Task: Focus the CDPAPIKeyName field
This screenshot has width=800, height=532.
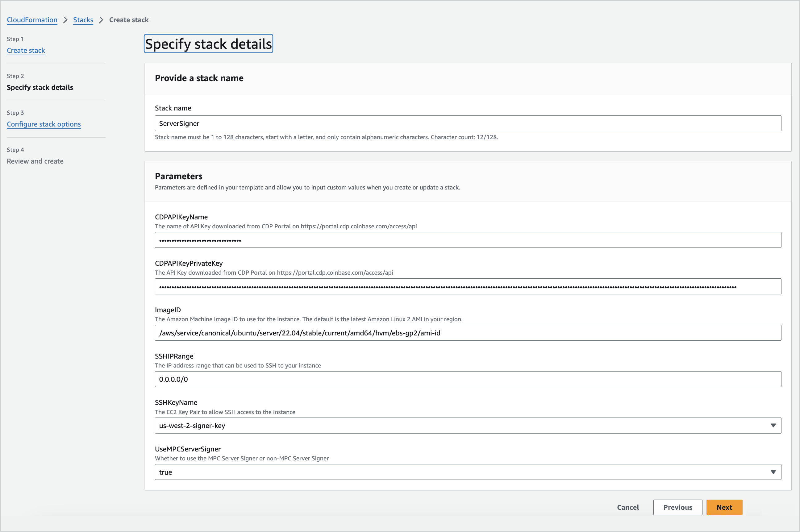Action: click(468, 240)
